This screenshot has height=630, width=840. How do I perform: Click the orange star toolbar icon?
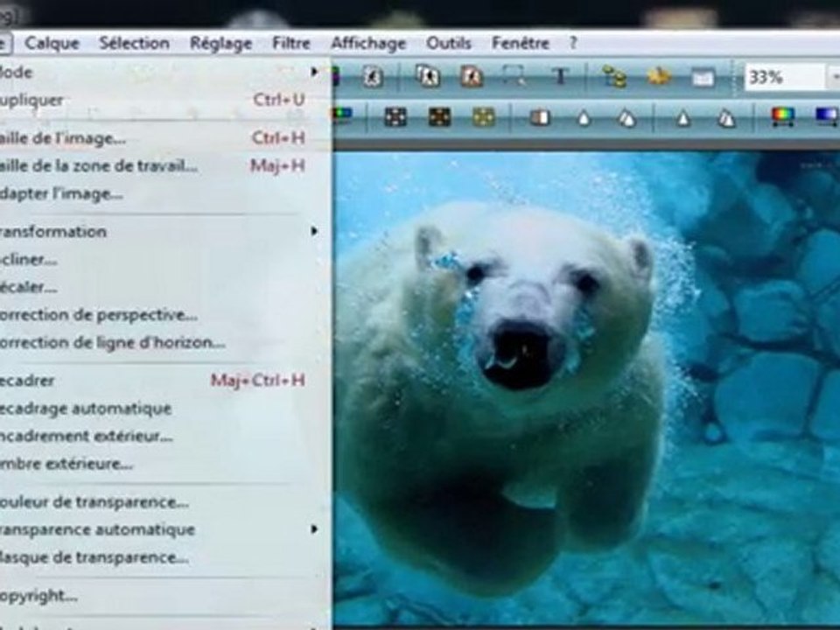(x=659, y=77)
